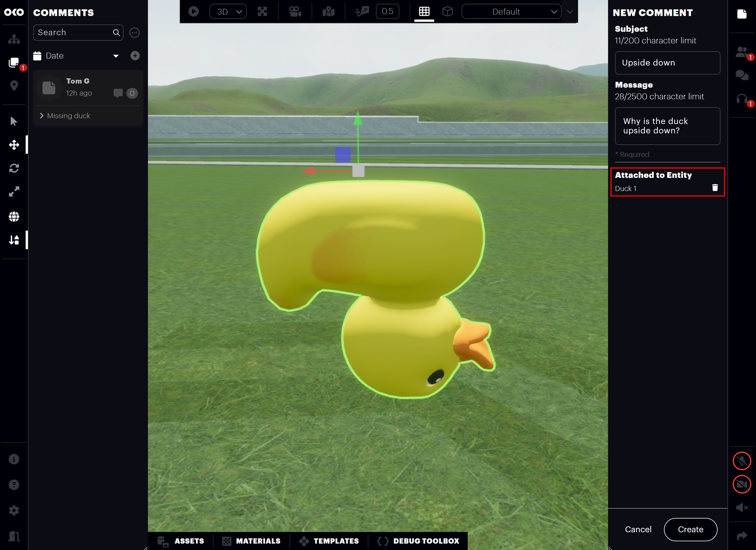Select the rotate gizmo tool
Screen dimensions: 756x550
[14, 168]
